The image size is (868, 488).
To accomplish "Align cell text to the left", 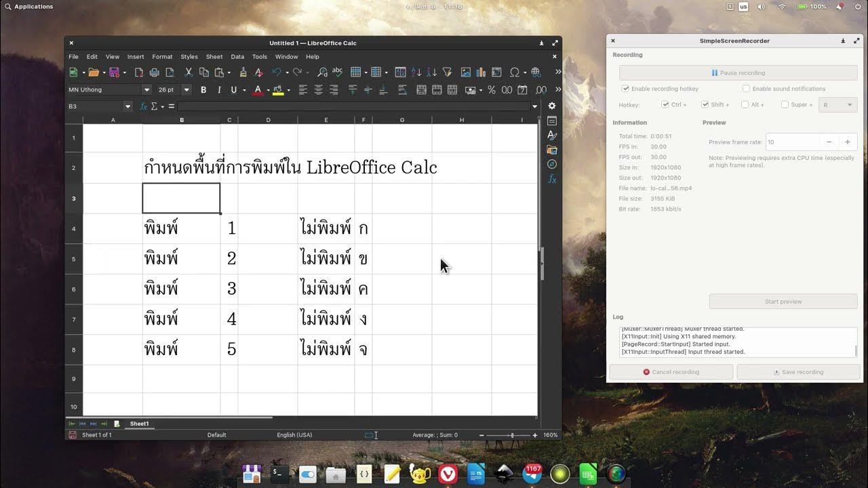I will [302, 89].
